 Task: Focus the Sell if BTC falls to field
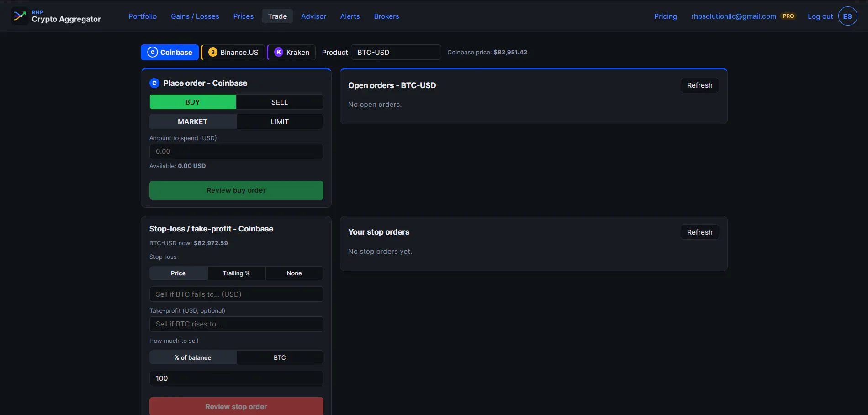point(236,294)
